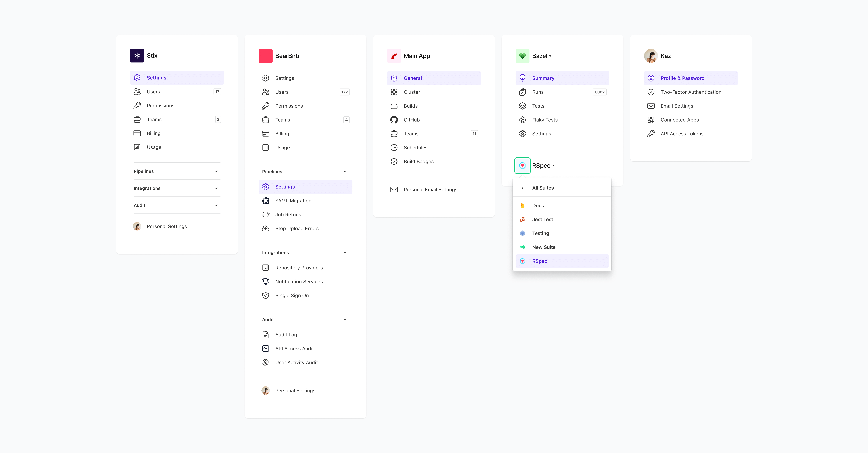The image size is (868, 453).
Task: Click the Job Retries refresh icon
Action: coord(265,215)
